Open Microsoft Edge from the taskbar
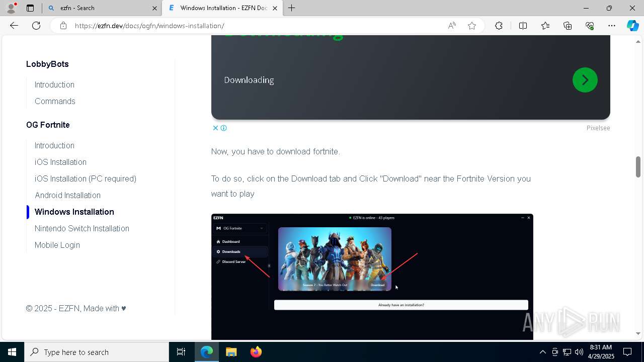Image resolution: width=644 pixels, height=362 pixels. 207,352
